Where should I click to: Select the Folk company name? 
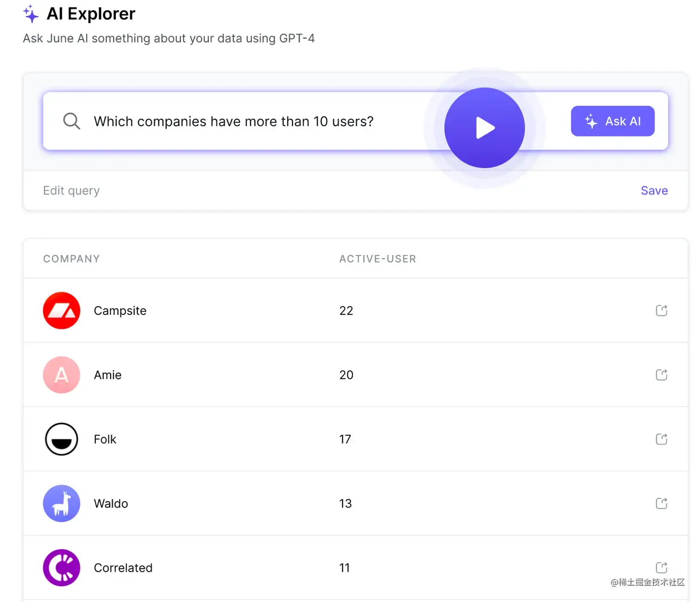click(x=105, y=439)
